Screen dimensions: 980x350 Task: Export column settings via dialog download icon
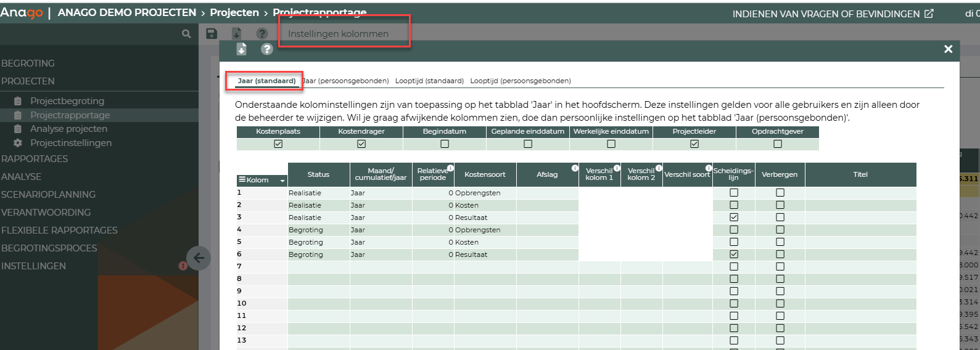pos(241,49)
